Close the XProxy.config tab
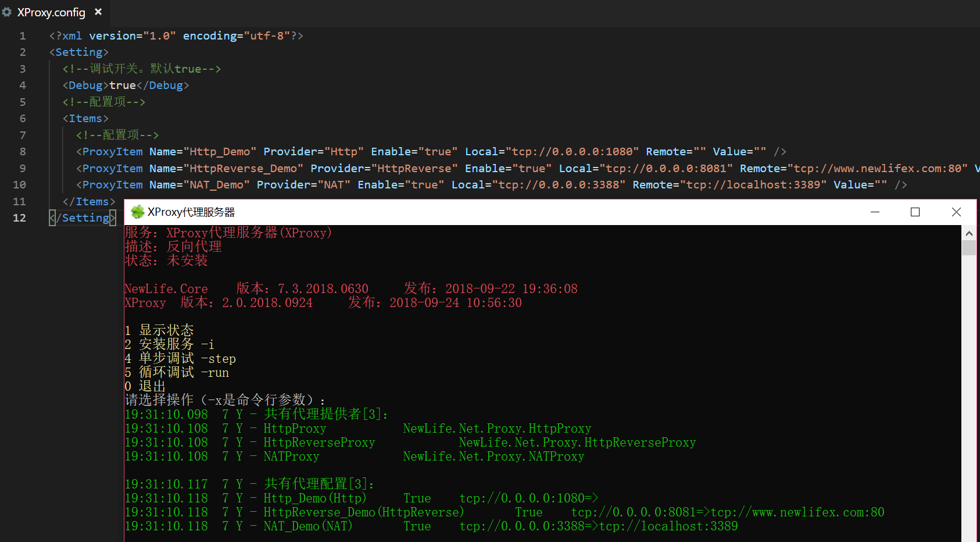Viewport: 980px width, 542px height. (98, 12)
